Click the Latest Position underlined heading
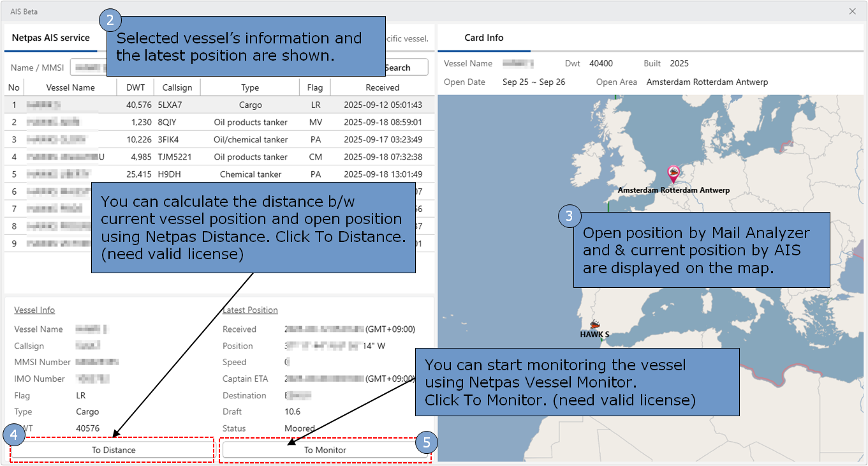Image resolution: width=868 pixels, height=466 pixels. click(x=250, y=310)
